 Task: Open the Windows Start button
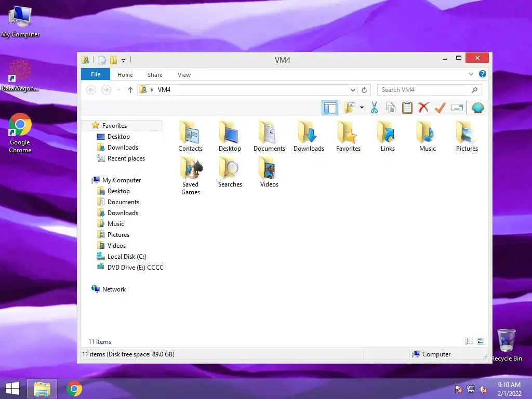click(x=12, y=389)
